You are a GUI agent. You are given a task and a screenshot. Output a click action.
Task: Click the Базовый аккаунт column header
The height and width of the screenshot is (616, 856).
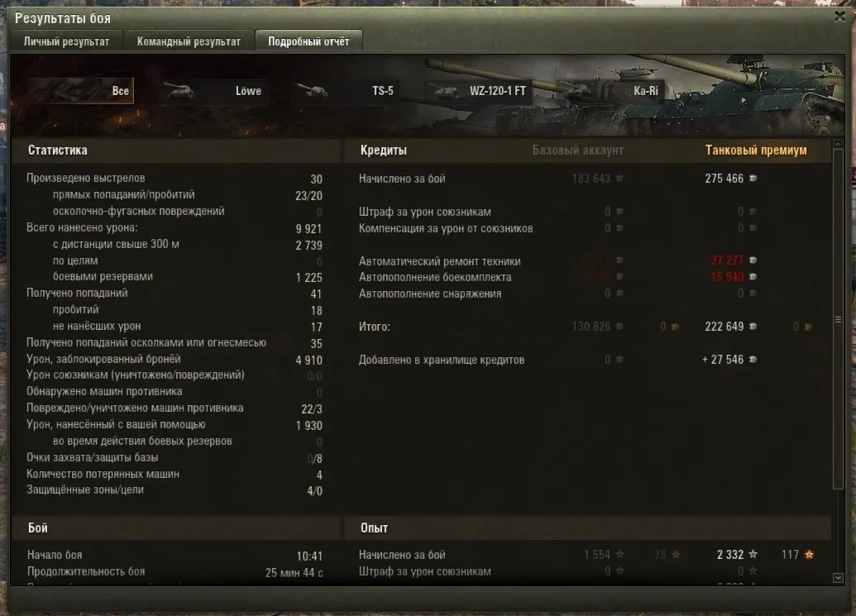click(x=577, y=150)
